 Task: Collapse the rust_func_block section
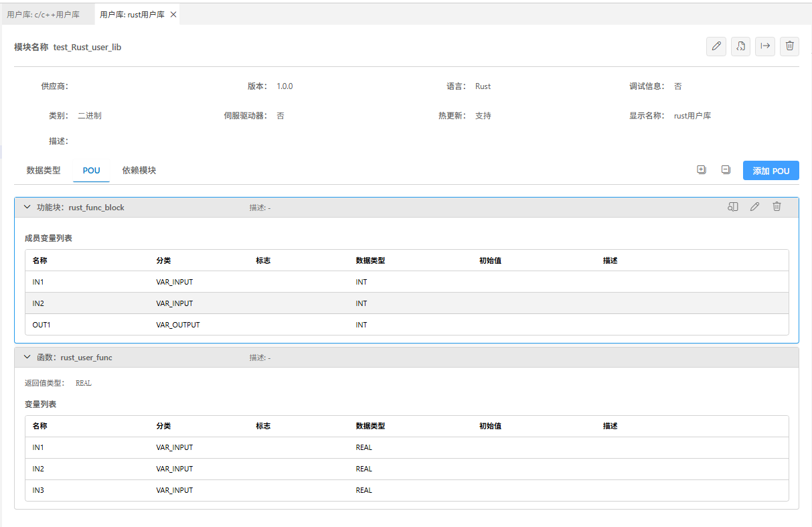coord(27,207)
